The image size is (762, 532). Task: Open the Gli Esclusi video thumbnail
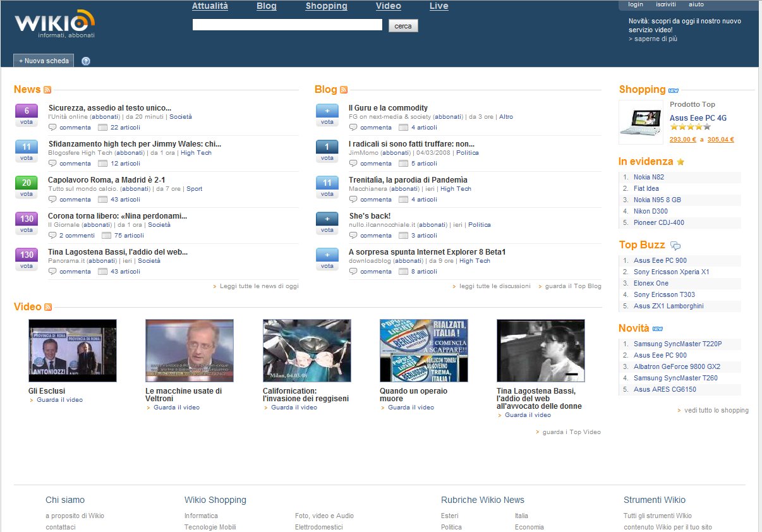(73, 350)
